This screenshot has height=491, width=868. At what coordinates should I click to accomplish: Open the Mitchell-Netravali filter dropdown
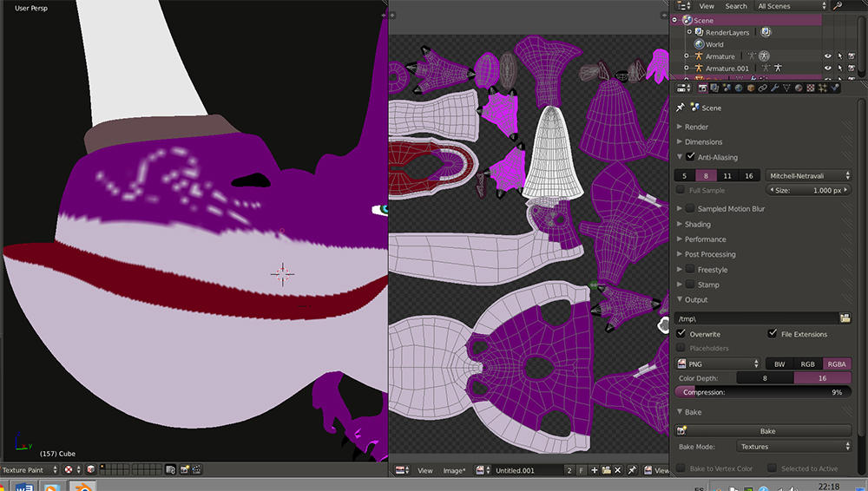(808, 175)
